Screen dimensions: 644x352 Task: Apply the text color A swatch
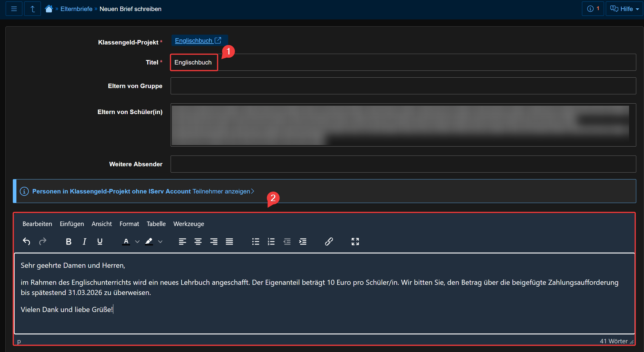point(126,242)
